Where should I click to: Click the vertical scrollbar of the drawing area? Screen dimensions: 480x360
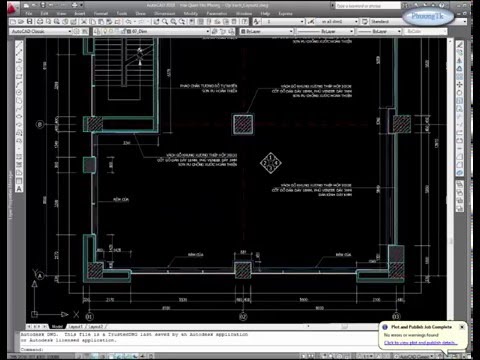point(450,180)
